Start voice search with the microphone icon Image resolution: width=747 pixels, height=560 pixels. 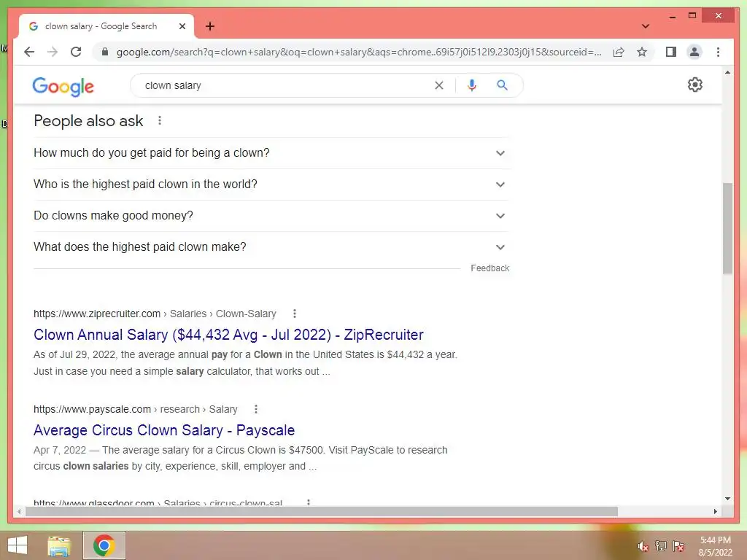[x=472, y=85]
